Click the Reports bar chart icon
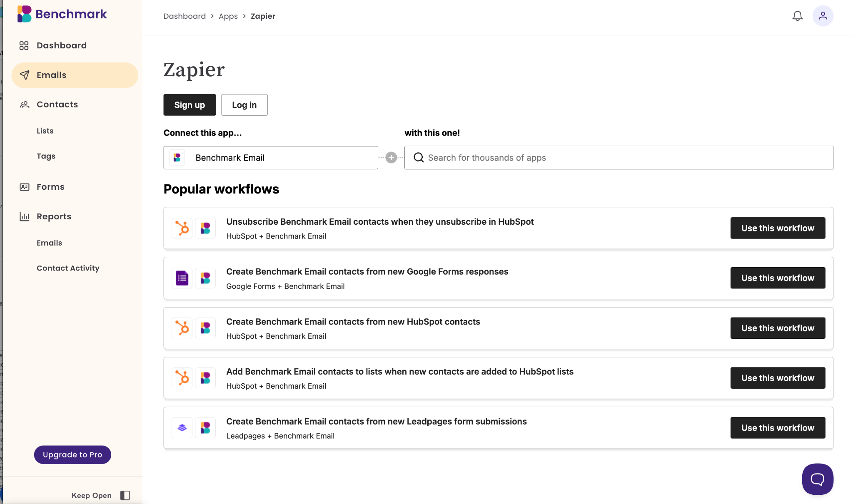The width and height of the screenshot is (853, 504). click(25, 216)
